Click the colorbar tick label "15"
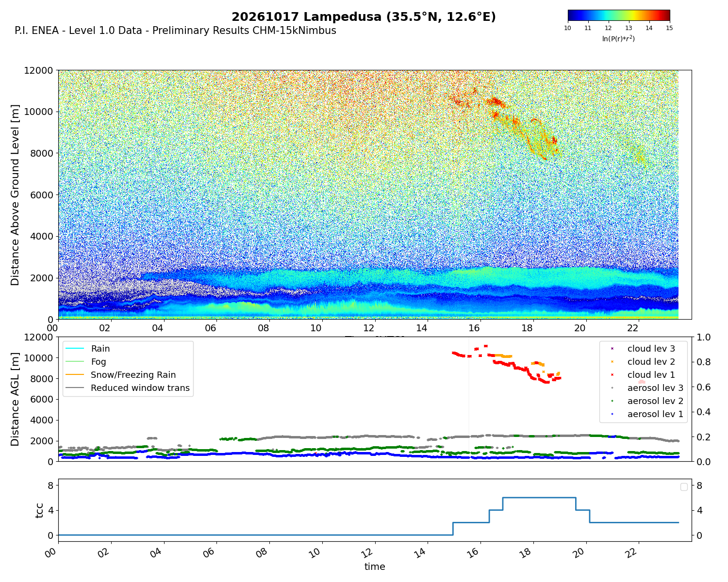The height and width of the screenshot is (582, 728). (669, 28)
